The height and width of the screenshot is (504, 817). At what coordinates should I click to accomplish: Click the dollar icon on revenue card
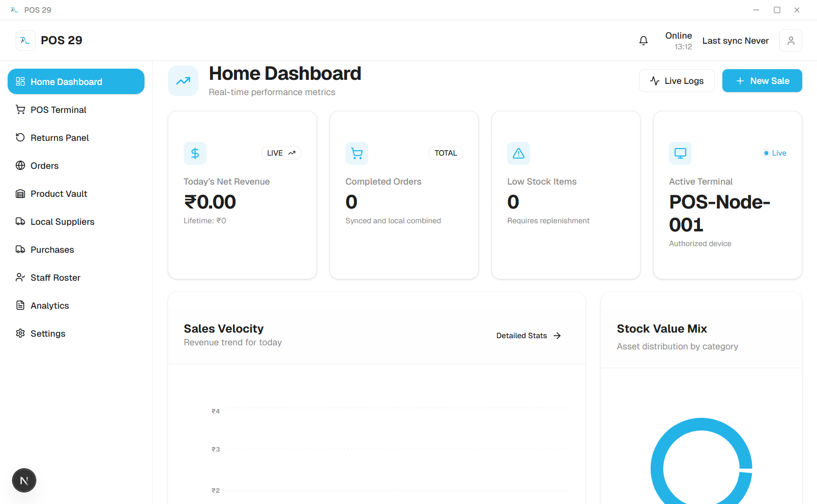195,153
